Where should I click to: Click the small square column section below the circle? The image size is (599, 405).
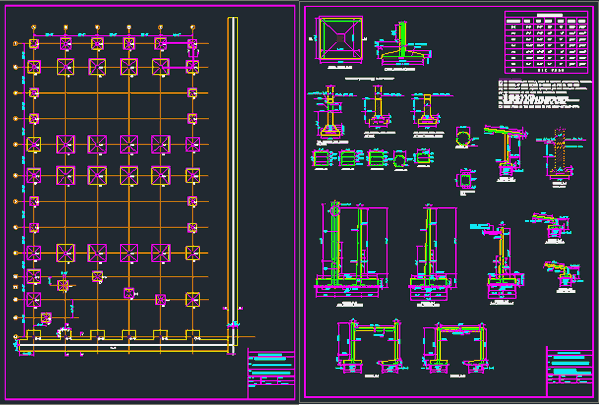[x=466, y=180]
